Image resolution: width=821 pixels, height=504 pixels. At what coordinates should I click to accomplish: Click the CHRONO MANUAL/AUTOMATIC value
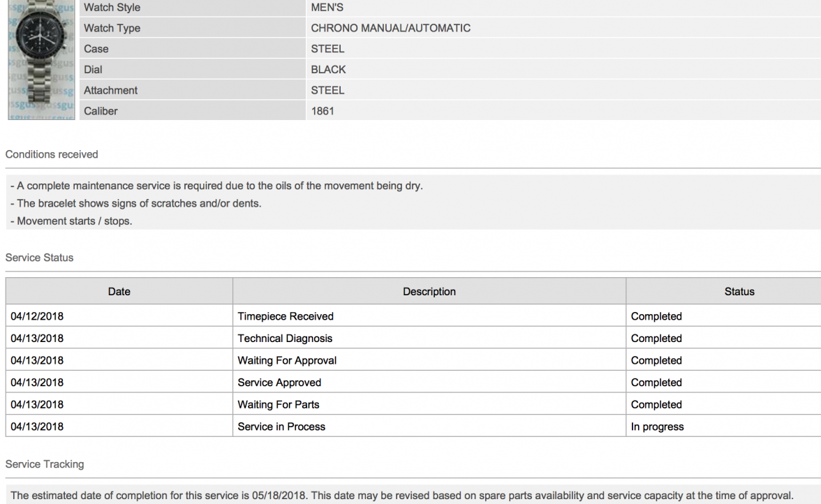pos(390,29)
